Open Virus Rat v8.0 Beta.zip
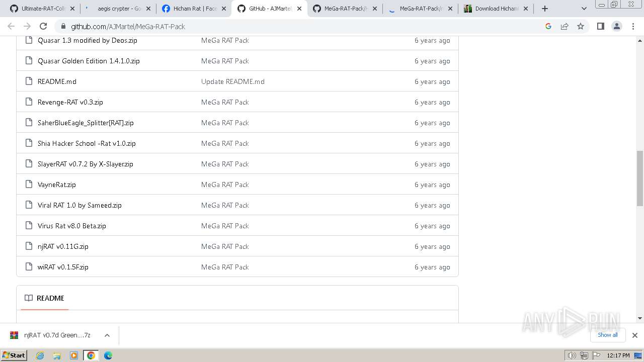This screenshot has height=362, width=644. pos(71,226)
